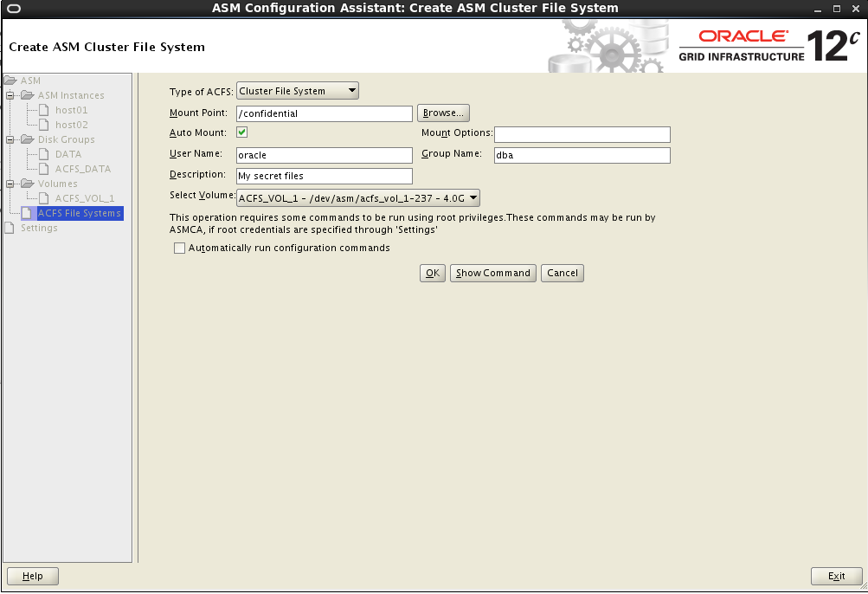Collapse the Disk Groups tree node

[10, 139]
